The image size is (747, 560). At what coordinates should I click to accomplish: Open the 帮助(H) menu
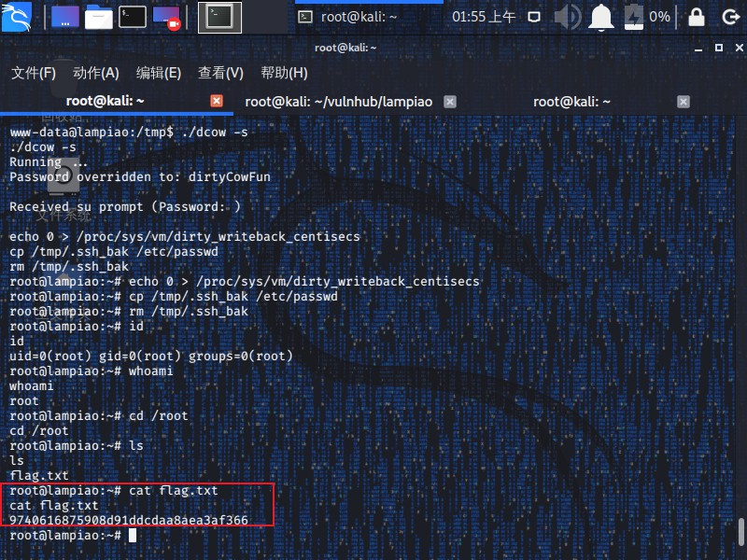[284, 73]
